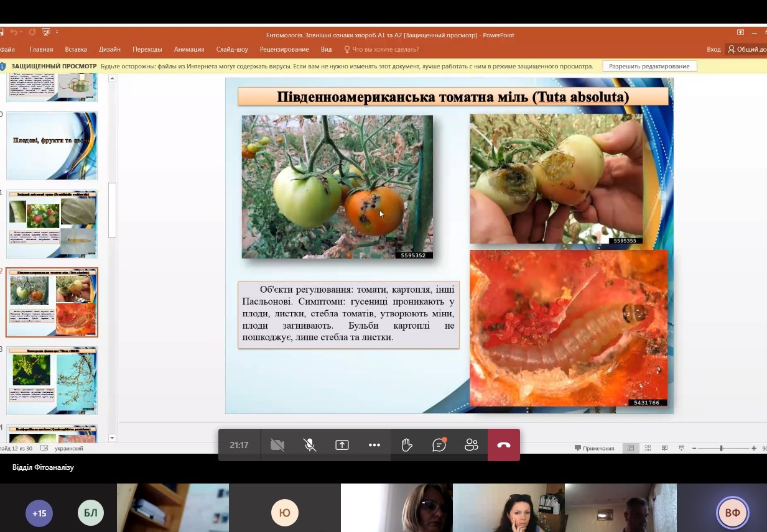Turn on camera in meeting toolbar
The height and width of the screenshot is (532, 767).
277,445
